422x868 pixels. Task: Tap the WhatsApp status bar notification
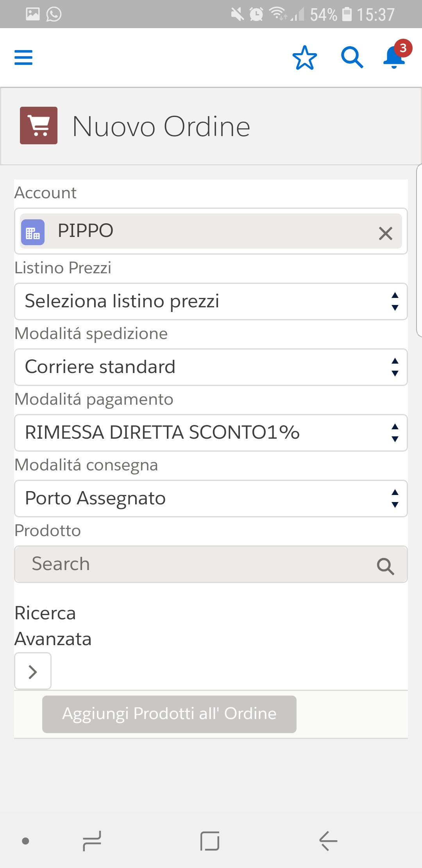54,14
